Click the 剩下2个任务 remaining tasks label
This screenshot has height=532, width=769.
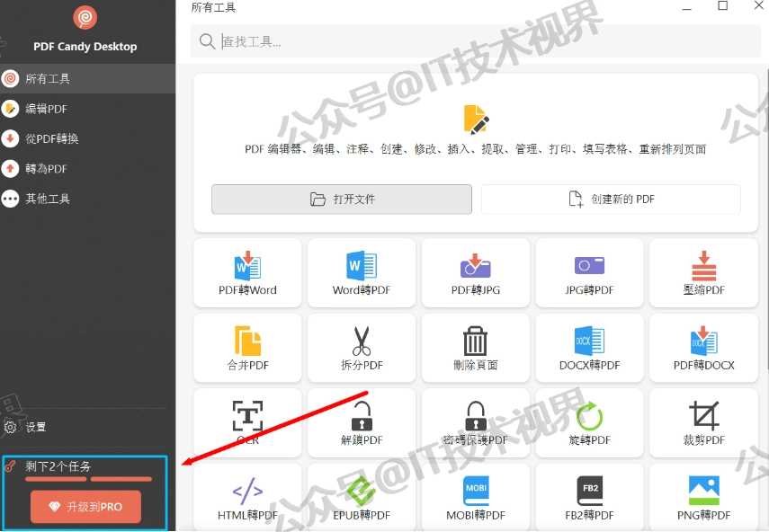(x=58, y=466)
